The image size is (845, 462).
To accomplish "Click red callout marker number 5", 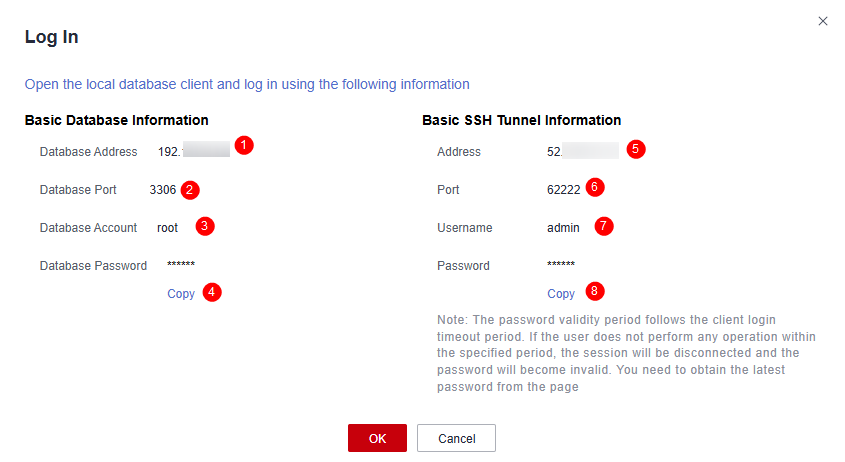I will [x=636, y=149].
